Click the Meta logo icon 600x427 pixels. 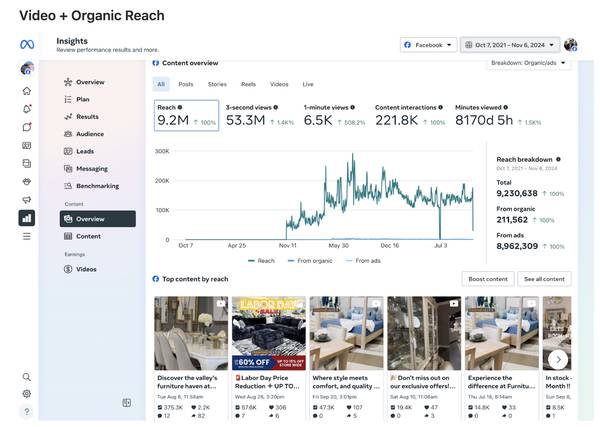(x=27, y=45)
